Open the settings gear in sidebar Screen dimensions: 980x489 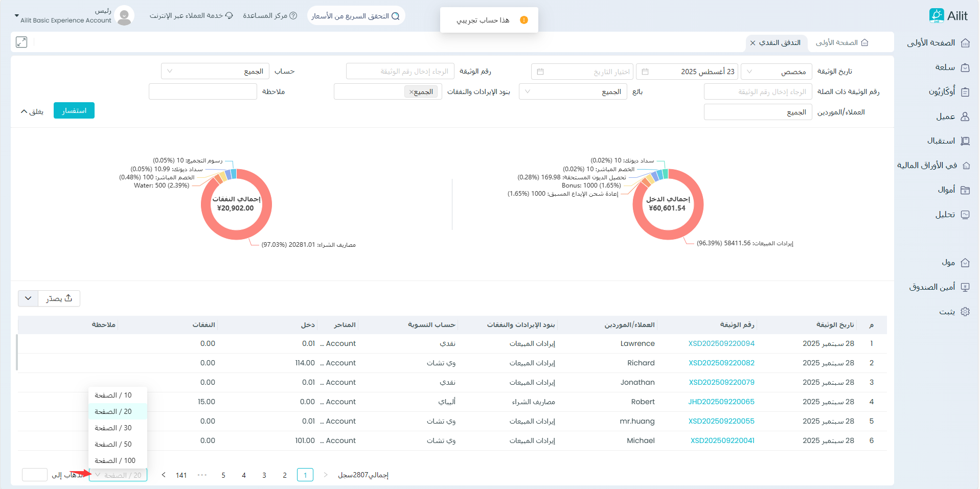point(965,312)
